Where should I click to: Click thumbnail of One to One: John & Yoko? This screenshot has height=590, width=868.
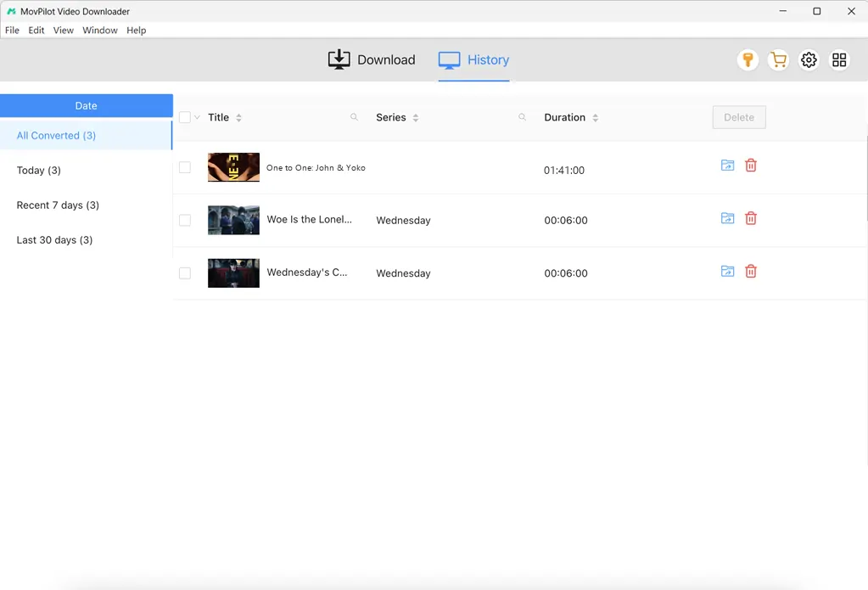[233, 167]
